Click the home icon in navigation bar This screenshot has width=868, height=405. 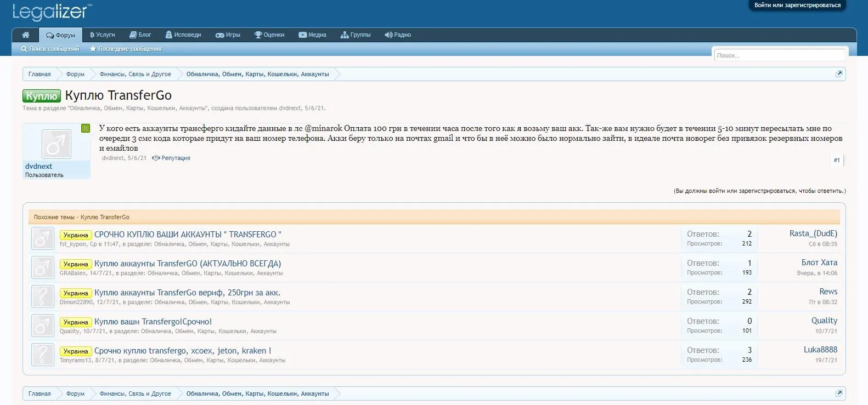coord(25,35)
